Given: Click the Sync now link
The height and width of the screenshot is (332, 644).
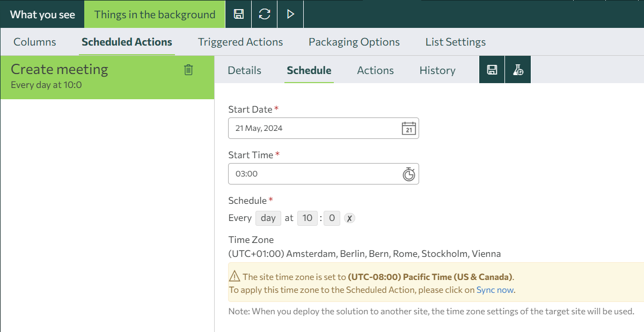Looking at the screenshot, I should click(x=495, y=290).
